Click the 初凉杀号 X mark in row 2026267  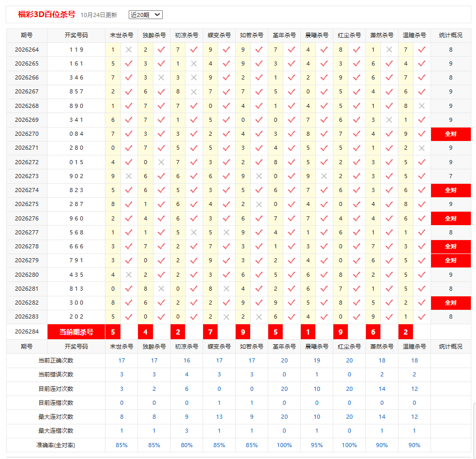tap(194, 91)
